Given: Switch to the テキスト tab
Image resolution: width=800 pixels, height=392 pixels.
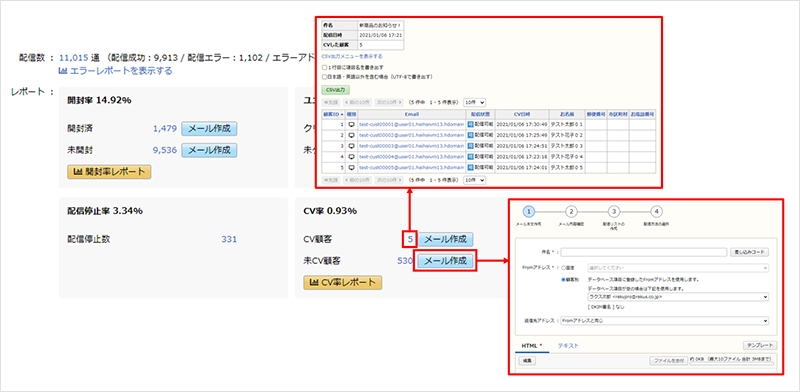Looking at the screenshot, I should point(568,346).
